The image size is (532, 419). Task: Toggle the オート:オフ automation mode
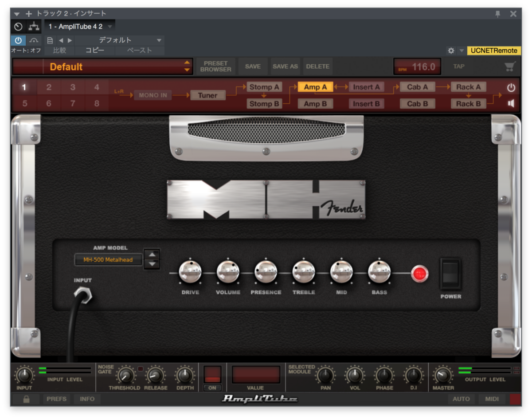click(26, 51)
